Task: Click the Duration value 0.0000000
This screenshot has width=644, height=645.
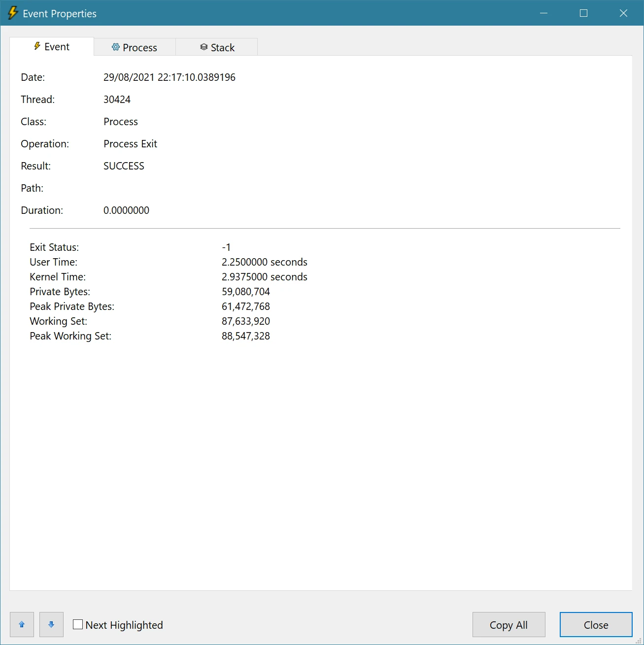Action: click(x=126, y=210)
